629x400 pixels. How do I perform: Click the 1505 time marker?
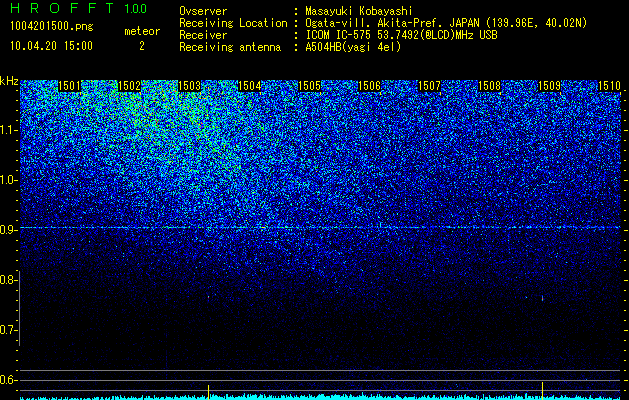[x=310, y=86]
